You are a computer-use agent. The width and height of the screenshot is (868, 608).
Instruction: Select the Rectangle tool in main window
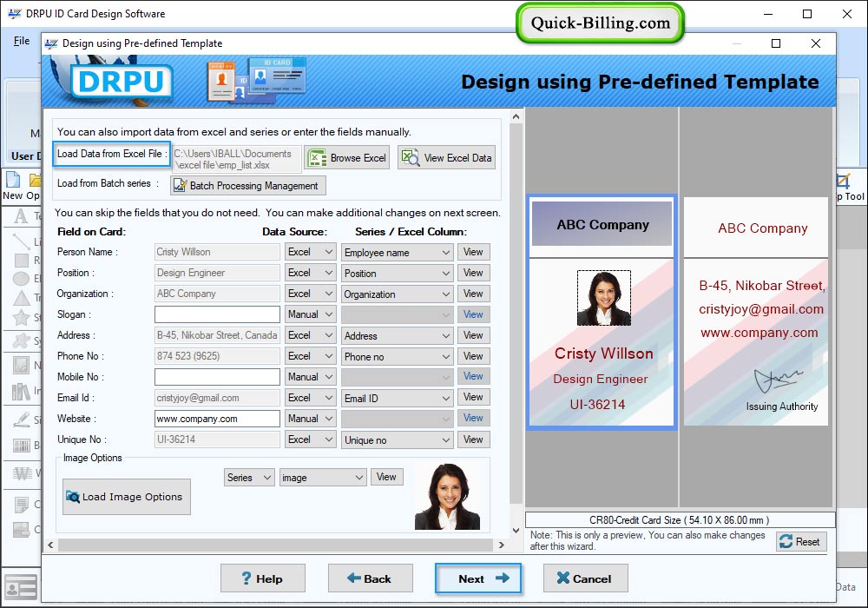(21, 261)
